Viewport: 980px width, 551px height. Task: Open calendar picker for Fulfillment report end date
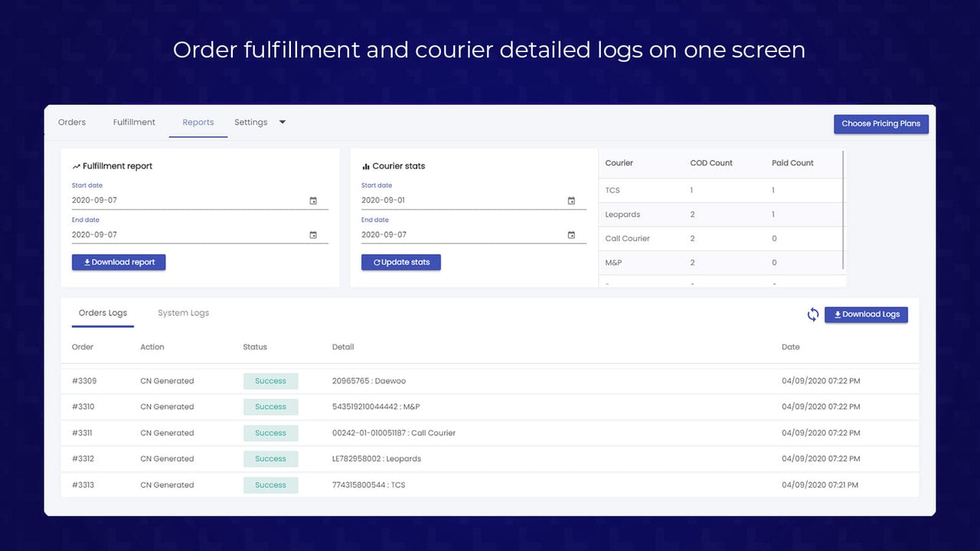(x=313, y=235)
